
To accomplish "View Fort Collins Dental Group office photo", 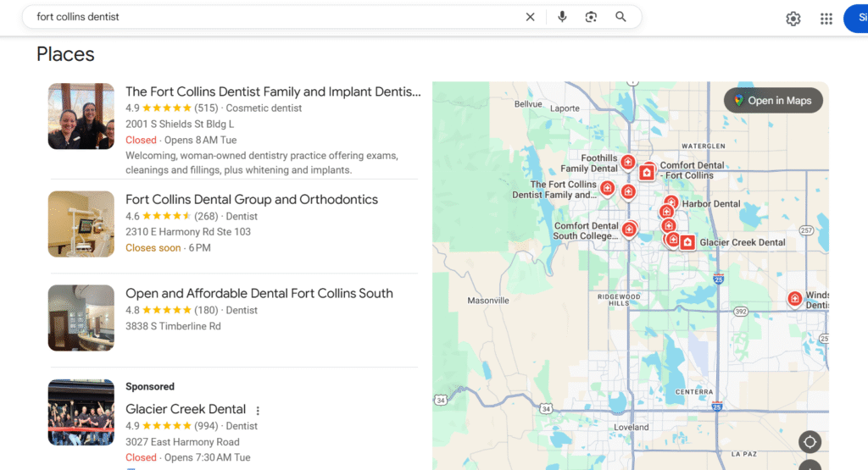I will tap(81, 224).
